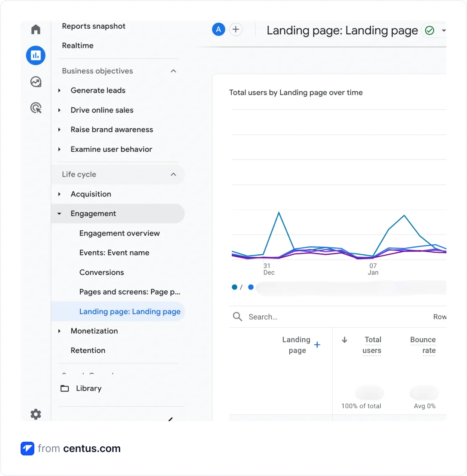Open the Advertising section icon

(x=36, y=108)
